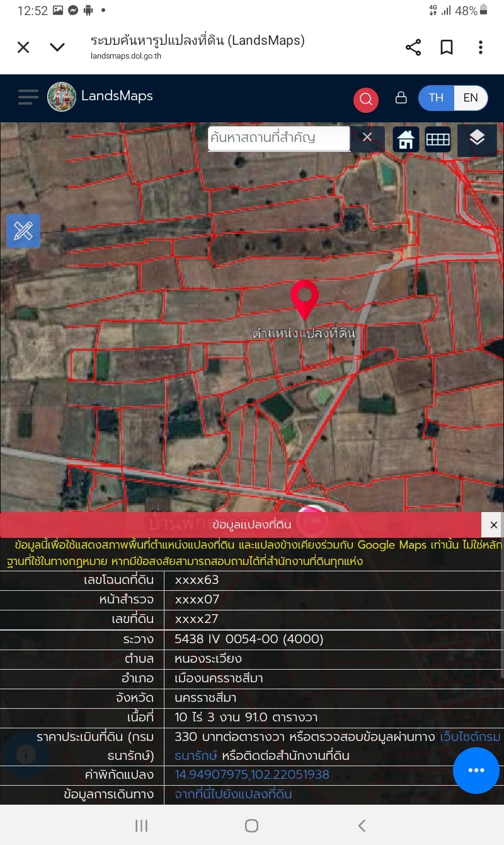Focus the ค้นหาสถานที่สำคัญ search field

coord(279,138)
